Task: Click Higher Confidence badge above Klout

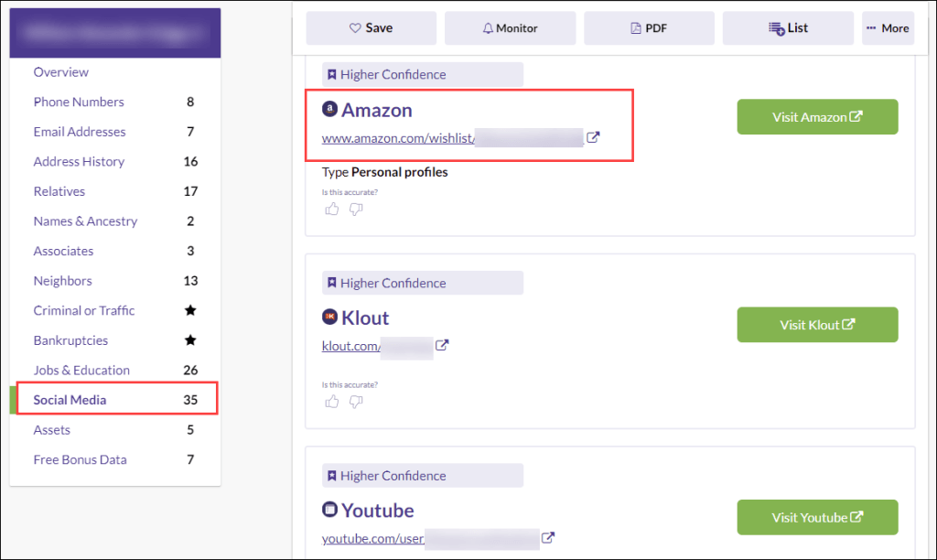Action: (423, 283)
